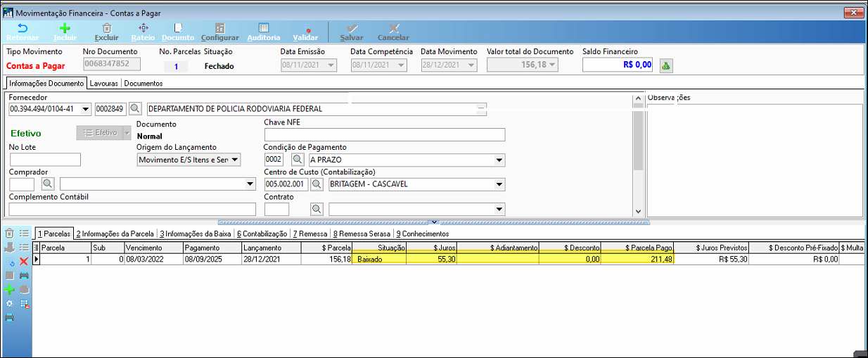Click the trash icon in parcelas sidebar
Image resolution: width=868 pixels, height=358 pixels.
9,233
